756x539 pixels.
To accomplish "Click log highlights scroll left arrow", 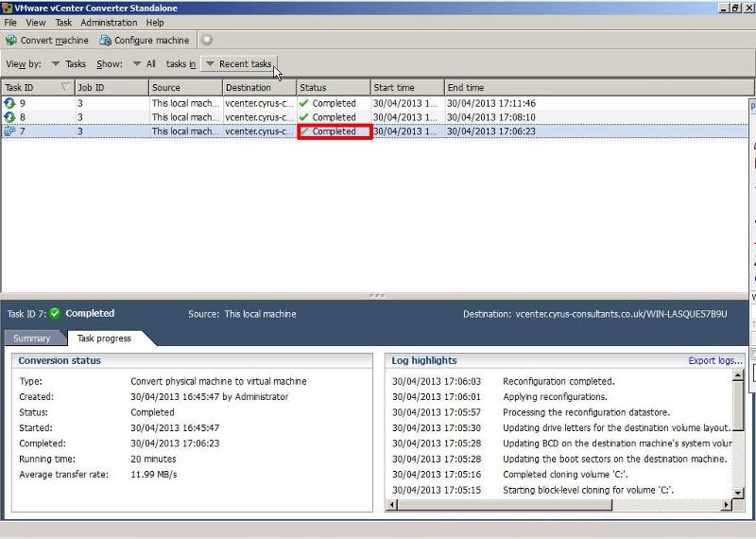I will pyautogui.click(x=392, y=505).
